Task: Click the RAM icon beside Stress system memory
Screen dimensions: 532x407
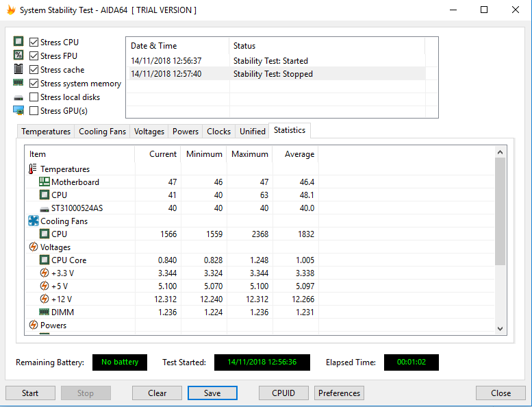Action: 18,82
